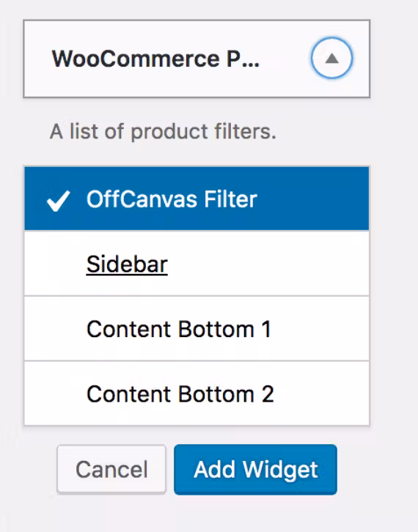Viewport: 418px width, 532px height.
Task: Collapse the WooCommerce widget using the arrow toggle
Action: click(331, 59)
